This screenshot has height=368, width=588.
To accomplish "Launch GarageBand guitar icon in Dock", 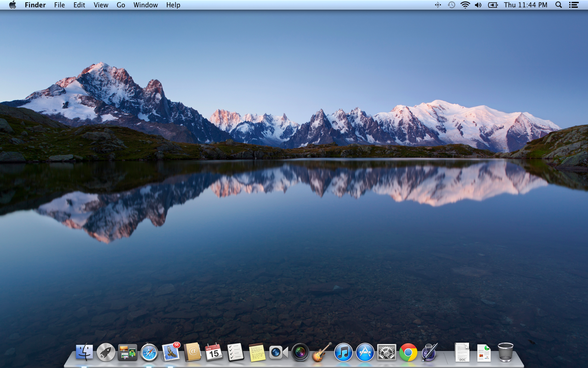I will [322, 352].
